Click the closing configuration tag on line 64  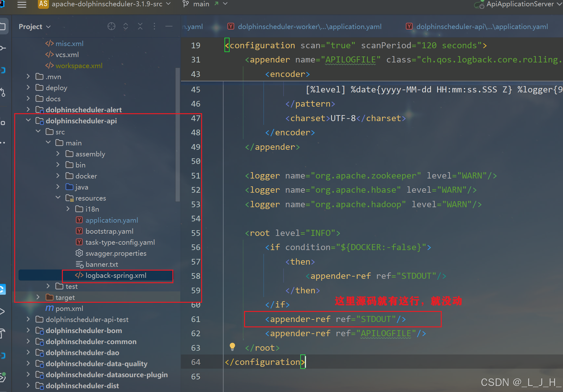coord(265,362)
